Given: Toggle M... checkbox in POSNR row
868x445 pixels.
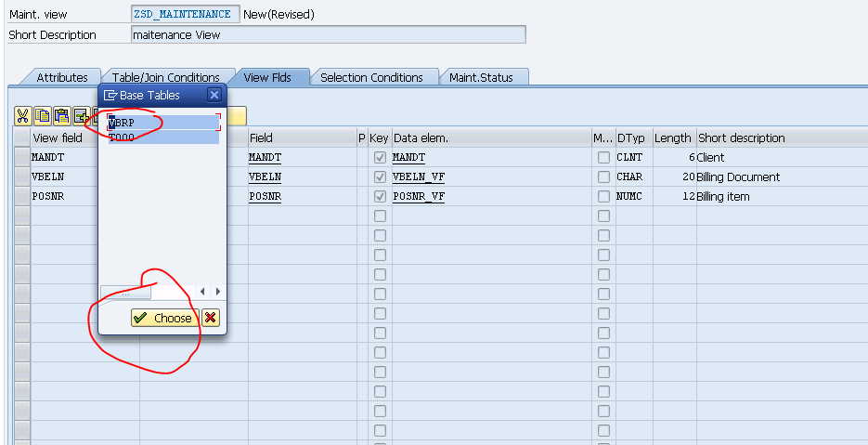Looking at the screenshot, I should [x=603, y=196].
